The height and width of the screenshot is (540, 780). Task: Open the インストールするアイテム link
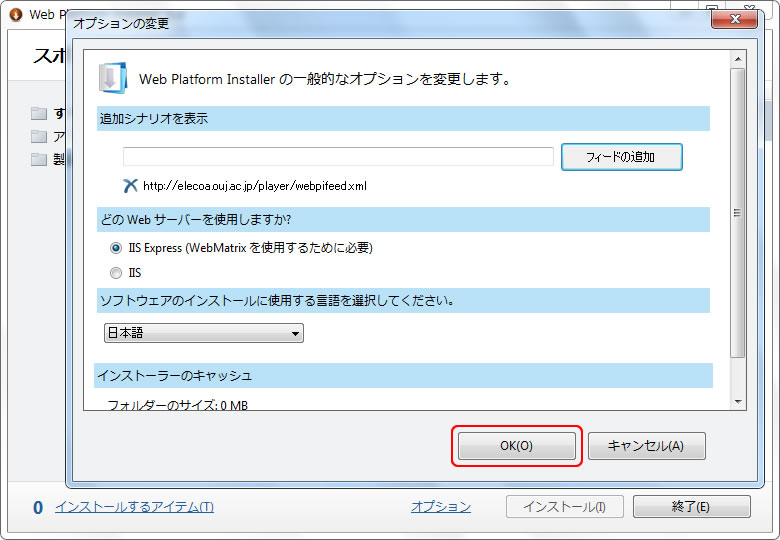pos(134,507)
